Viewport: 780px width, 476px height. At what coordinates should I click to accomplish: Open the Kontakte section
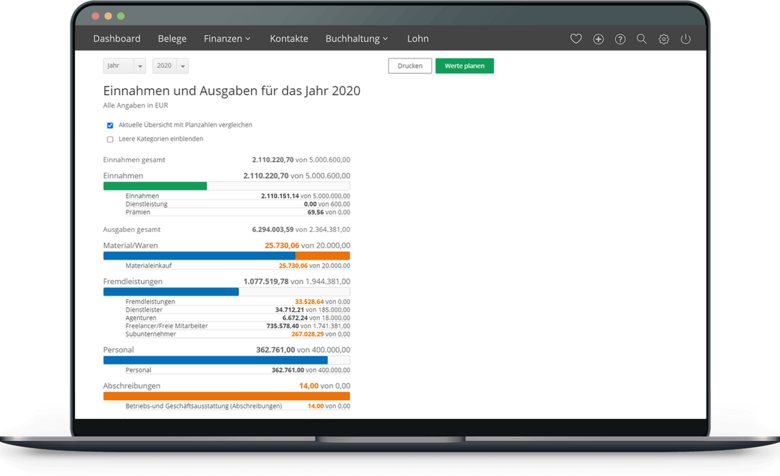click(289, 39)
